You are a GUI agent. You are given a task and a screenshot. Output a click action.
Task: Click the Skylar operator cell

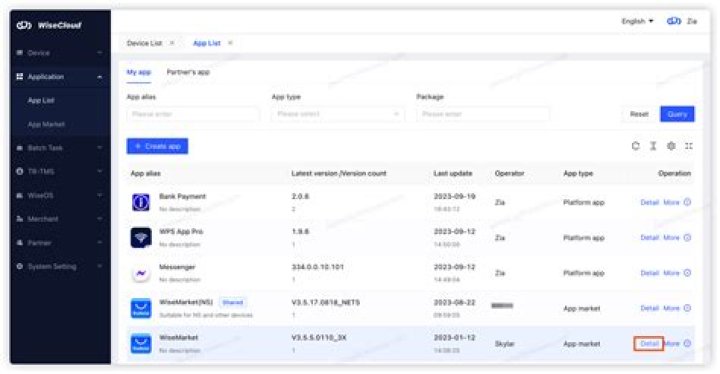505,344
